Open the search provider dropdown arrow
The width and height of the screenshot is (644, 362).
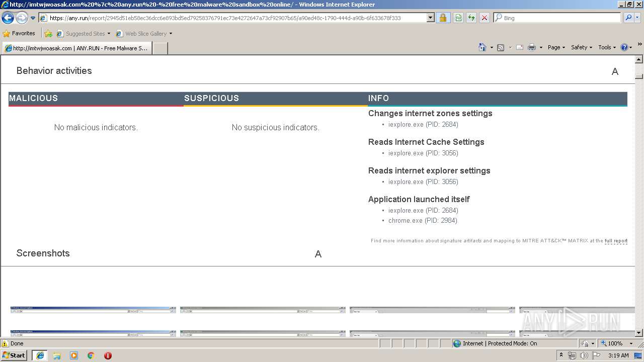[637, 18]
